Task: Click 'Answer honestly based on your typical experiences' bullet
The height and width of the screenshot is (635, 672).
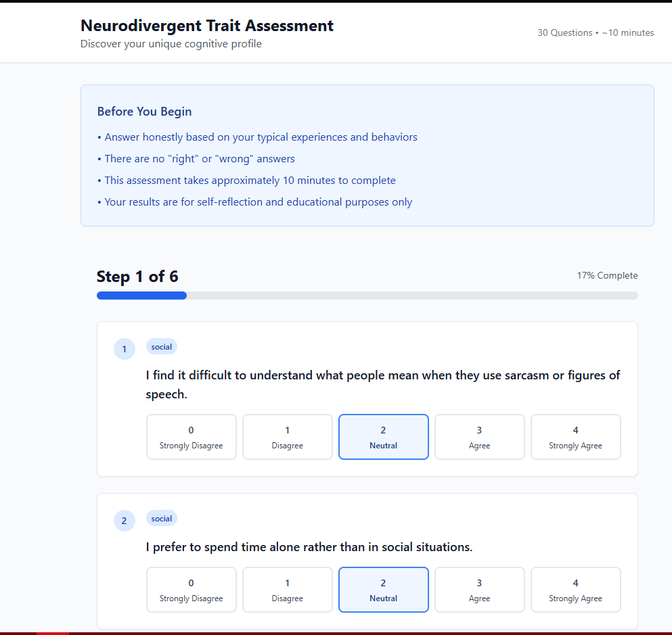Action: click(257, 137)
